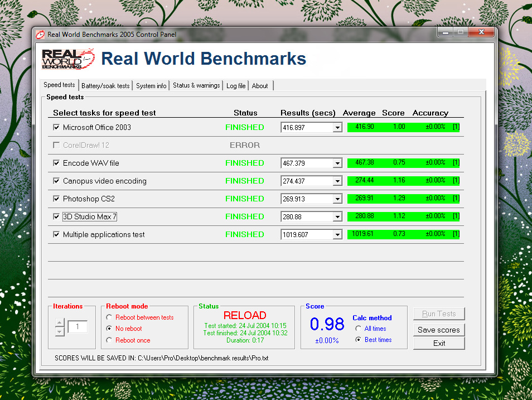This screenshot has height=400, width=532.
Task: Go to the Status & warnings tab
Action: tap(196, 86)
